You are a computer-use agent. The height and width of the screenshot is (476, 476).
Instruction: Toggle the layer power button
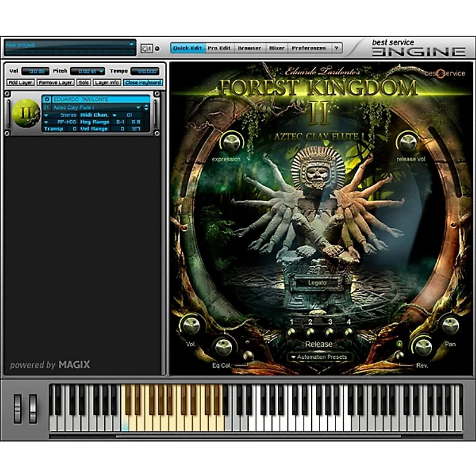tap(46, 99)
